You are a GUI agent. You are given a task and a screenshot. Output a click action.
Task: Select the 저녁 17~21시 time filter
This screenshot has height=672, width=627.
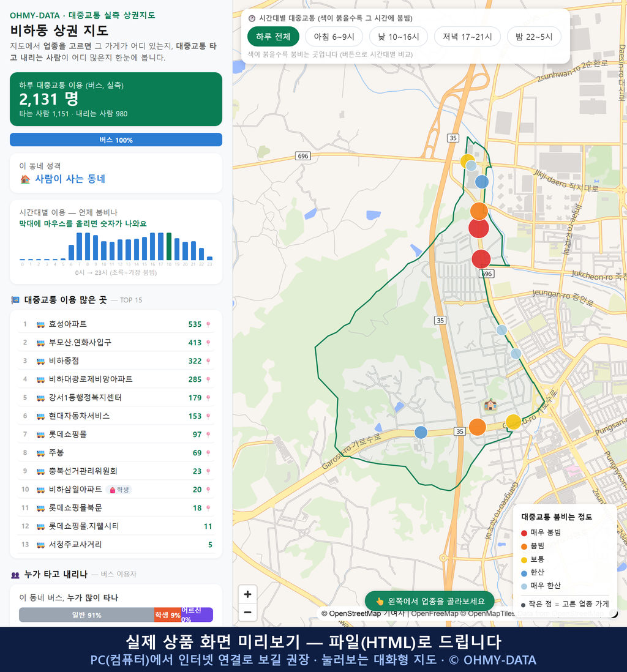tap(467, 37)
